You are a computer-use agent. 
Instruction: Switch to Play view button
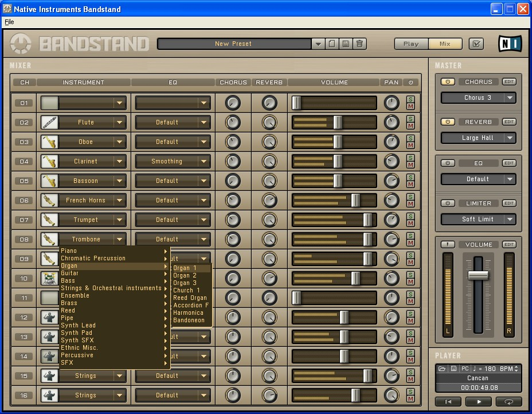click(410, 44)
